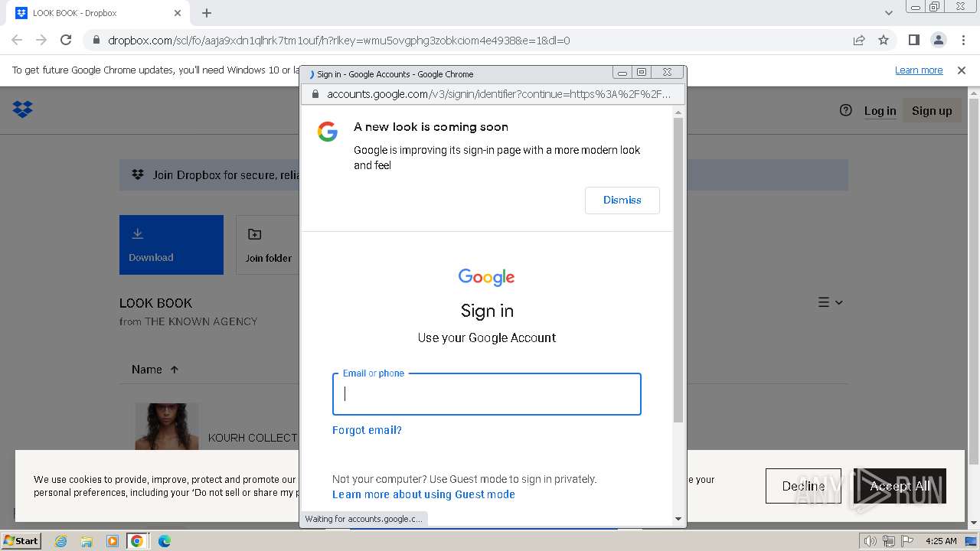
Task: Expand the tab search dropdown
Action: click(888, 13)
